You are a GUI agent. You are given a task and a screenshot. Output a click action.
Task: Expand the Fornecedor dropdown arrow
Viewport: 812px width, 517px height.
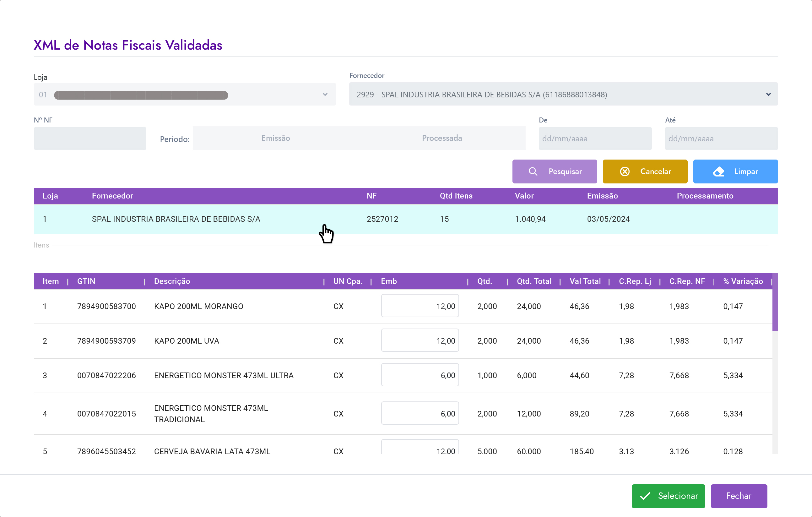(768, 95)
